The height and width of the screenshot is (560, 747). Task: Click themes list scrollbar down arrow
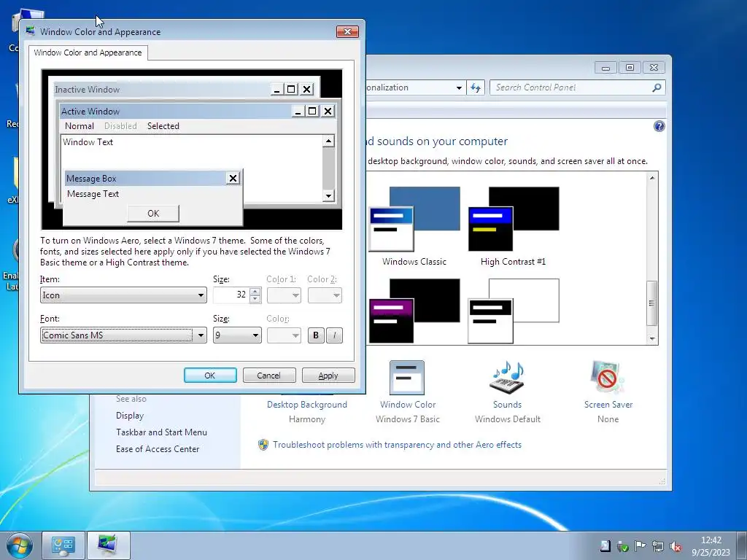pos(652,339)
